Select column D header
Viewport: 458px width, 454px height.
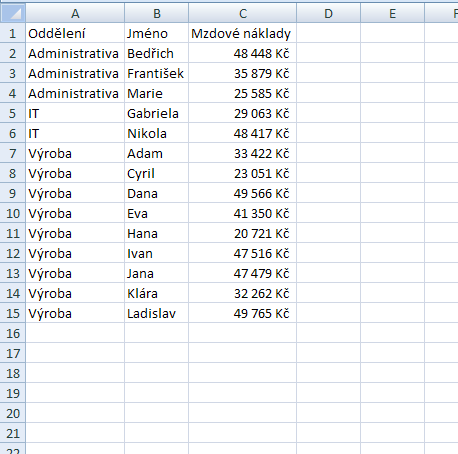point(328,13)
